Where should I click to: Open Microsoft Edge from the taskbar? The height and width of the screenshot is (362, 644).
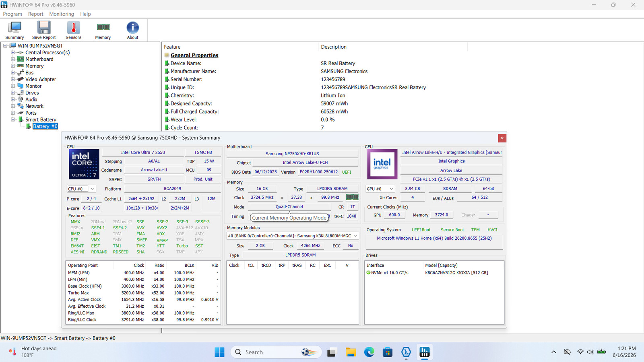click(369, 352)
